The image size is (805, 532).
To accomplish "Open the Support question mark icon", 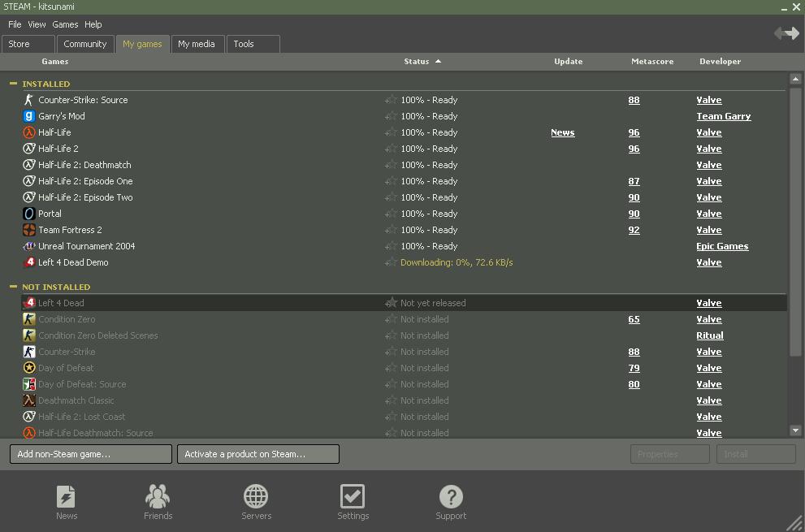I will [452, 496].
